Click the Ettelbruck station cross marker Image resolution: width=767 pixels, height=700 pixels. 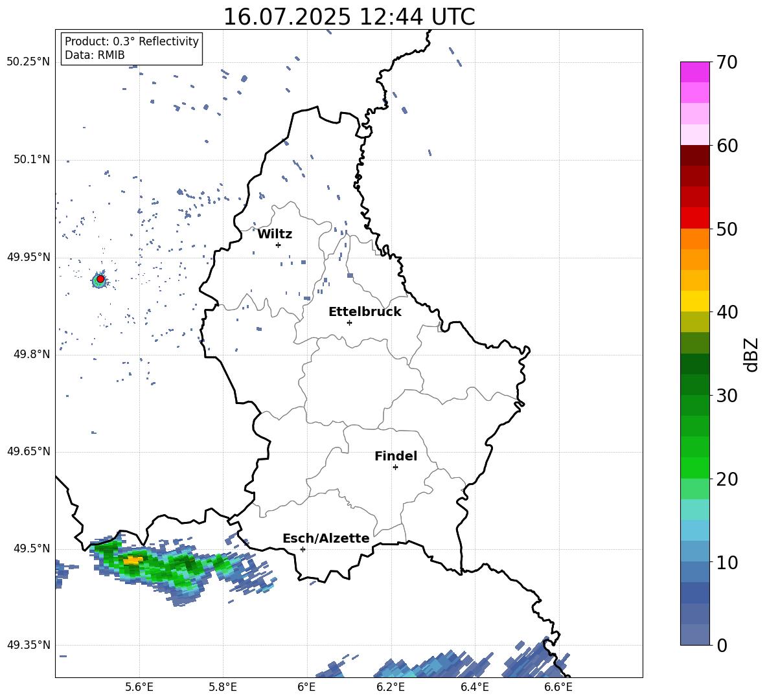[x=349, y=322]
